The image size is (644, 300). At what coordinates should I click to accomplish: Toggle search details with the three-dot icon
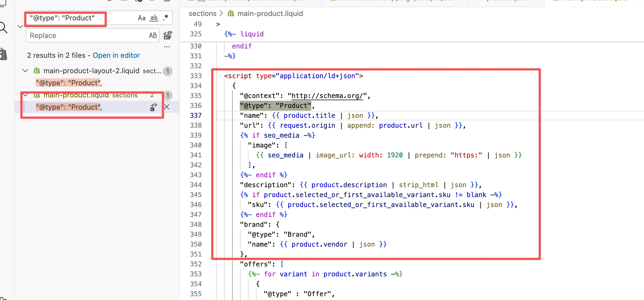[167, 47]
